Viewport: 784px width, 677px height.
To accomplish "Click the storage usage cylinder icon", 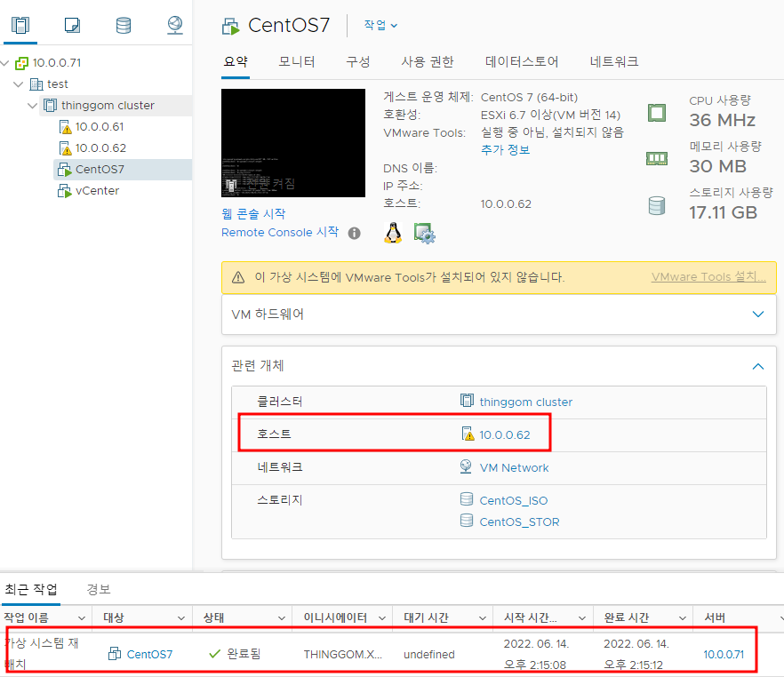I will click(657, 205).
